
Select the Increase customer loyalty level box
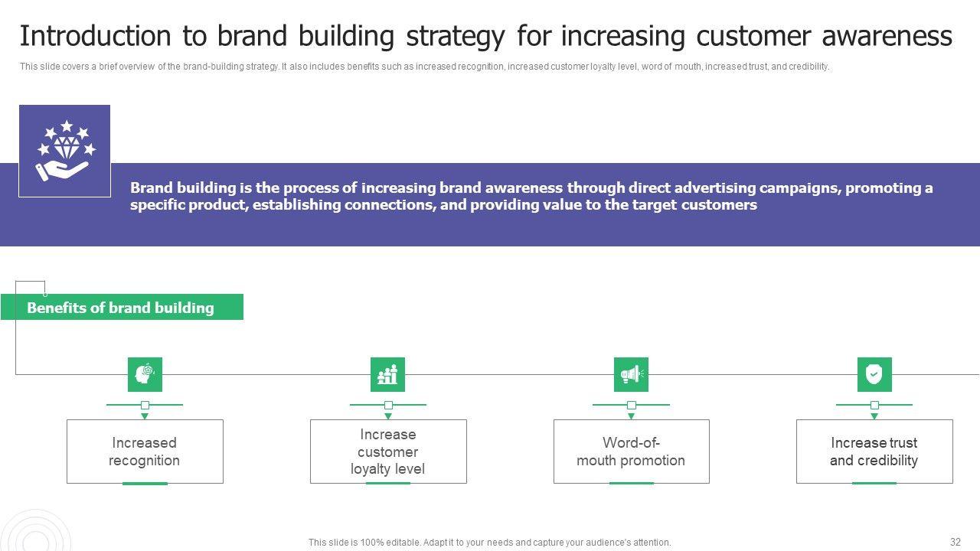tap(388, 452)
